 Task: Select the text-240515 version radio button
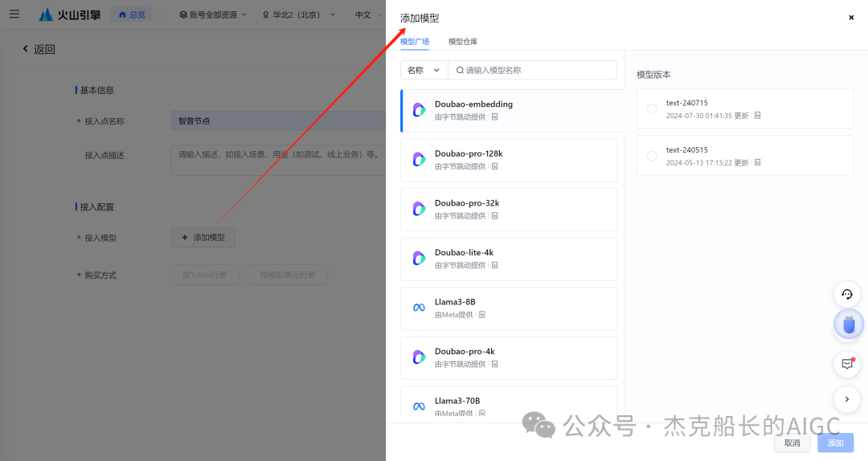(x=652, y=156)
